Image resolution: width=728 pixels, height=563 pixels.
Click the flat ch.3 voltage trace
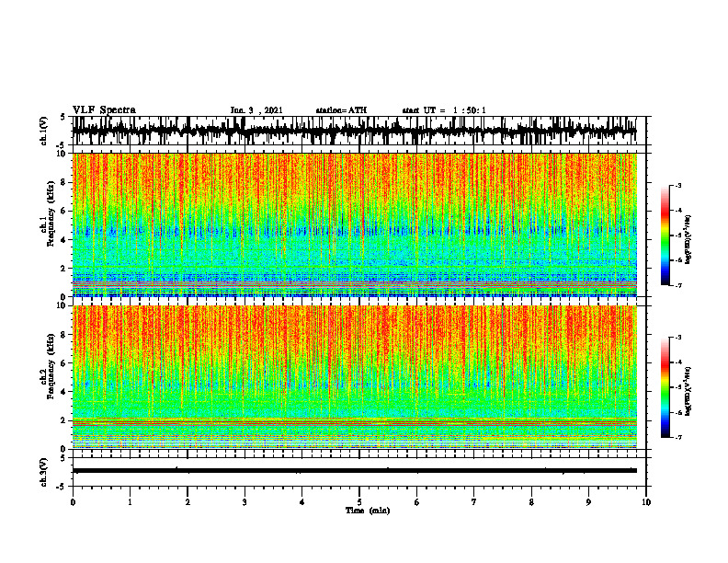(x=354, y=471)
